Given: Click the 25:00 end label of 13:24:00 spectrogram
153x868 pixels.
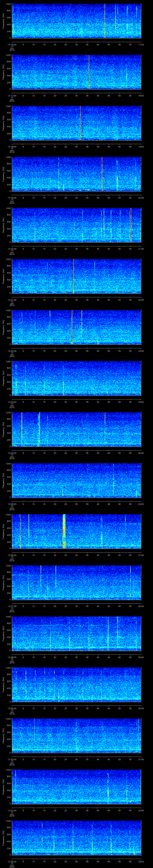Looking at the screenshot, I should (x=141, y=453).
